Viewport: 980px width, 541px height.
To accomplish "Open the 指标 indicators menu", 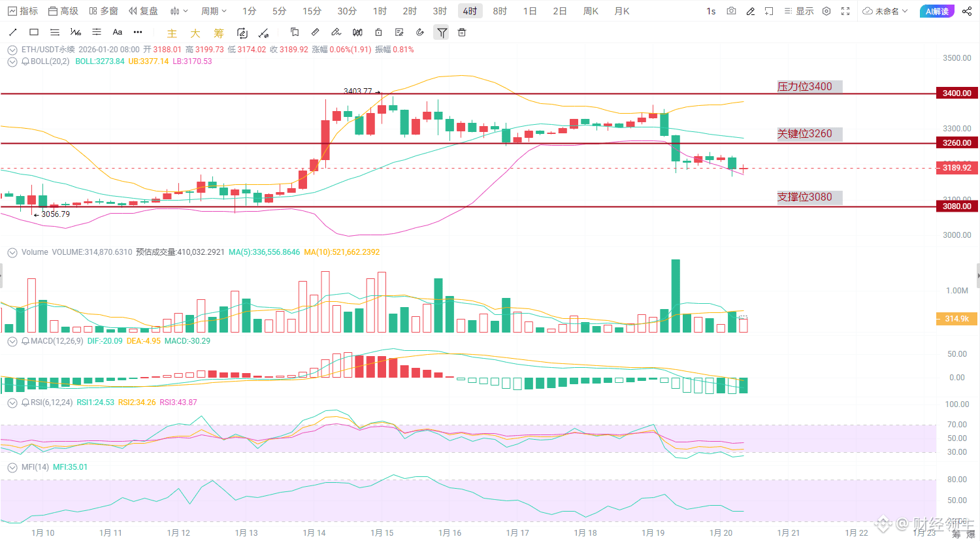I will tap(23, 11).
